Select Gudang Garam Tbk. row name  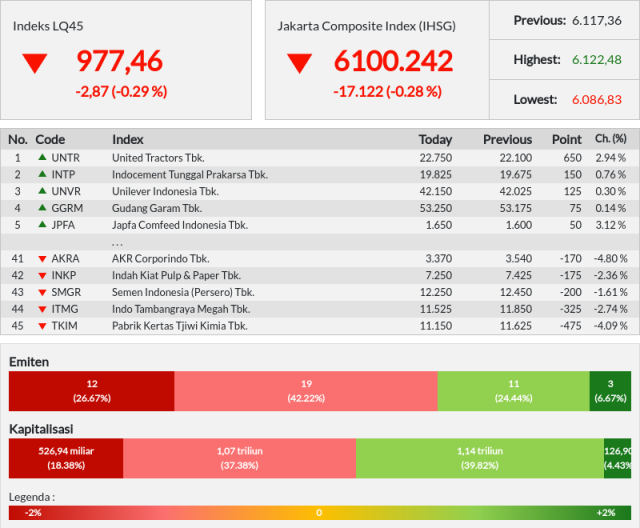157,208
